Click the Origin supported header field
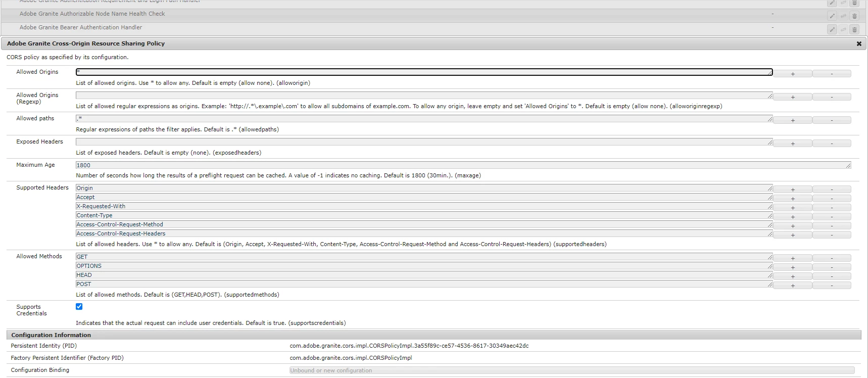This screenshot has width=868, height=378. point(424,187)
